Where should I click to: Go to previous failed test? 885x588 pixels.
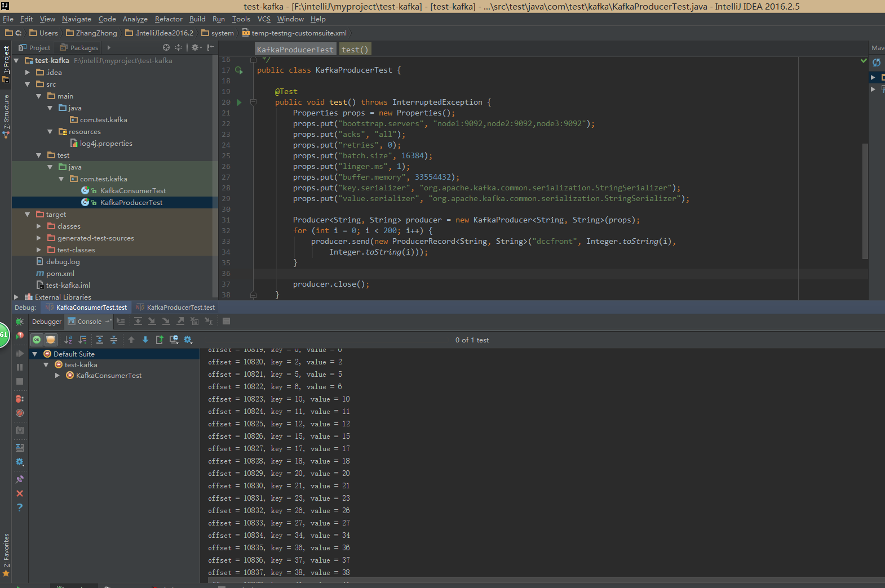(131, 340)
